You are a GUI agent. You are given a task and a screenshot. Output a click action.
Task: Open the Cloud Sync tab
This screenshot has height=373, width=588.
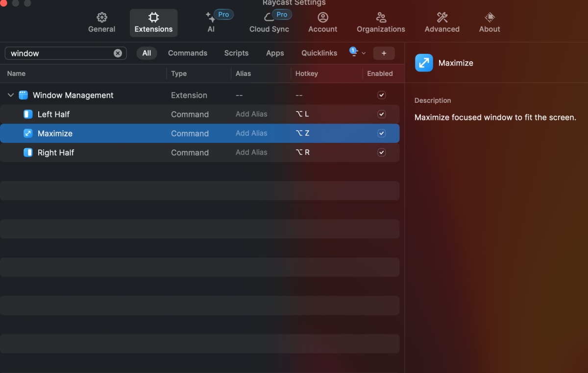(269, 23)
